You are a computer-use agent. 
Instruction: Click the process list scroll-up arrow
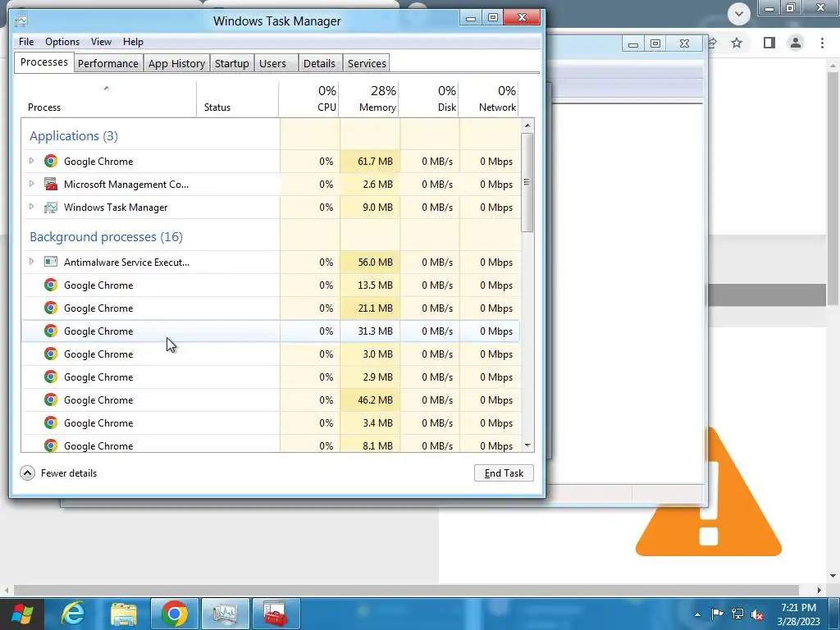[x=527, y=126]
